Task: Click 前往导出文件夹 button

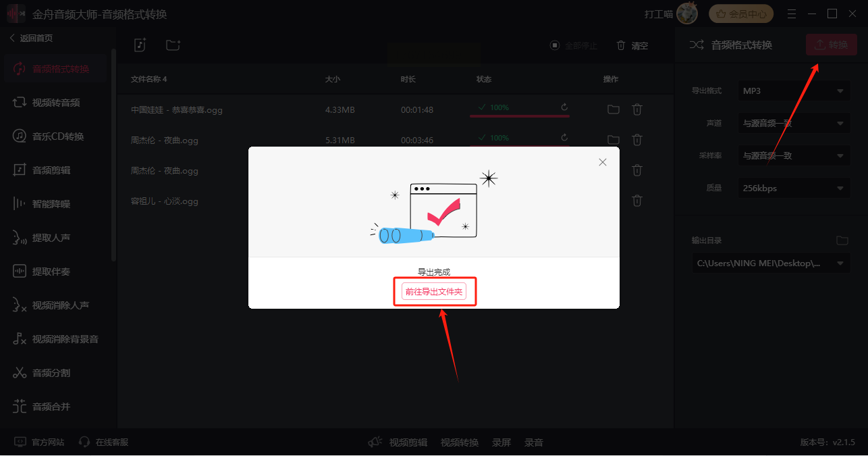Action: click(x=435, y=292)
